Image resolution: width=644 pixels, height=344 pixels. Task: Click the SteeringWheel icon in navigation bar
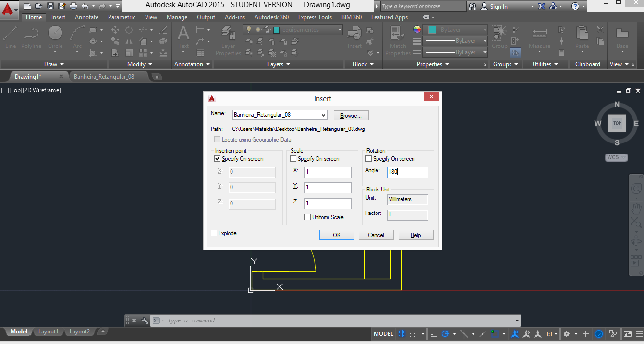636,189
